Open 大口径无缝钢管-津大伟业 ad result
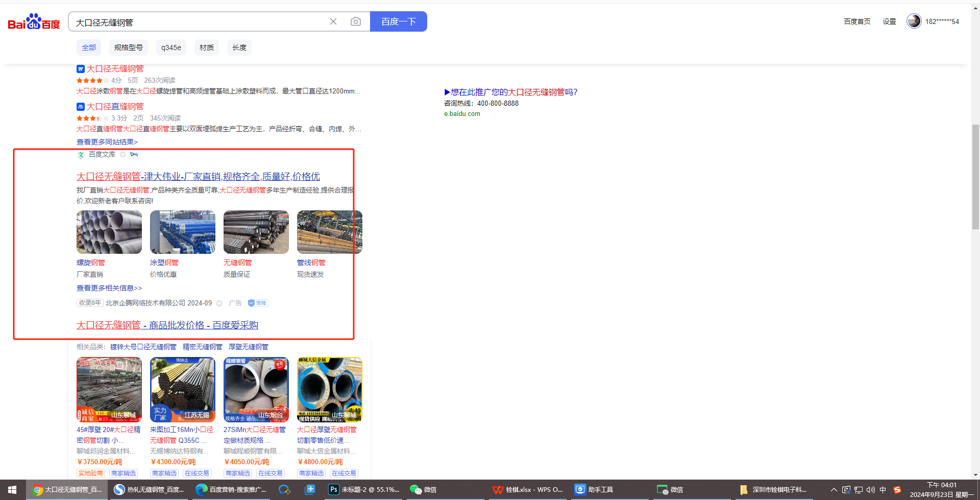This screenshot has height=500, width=980. [198, 177]
